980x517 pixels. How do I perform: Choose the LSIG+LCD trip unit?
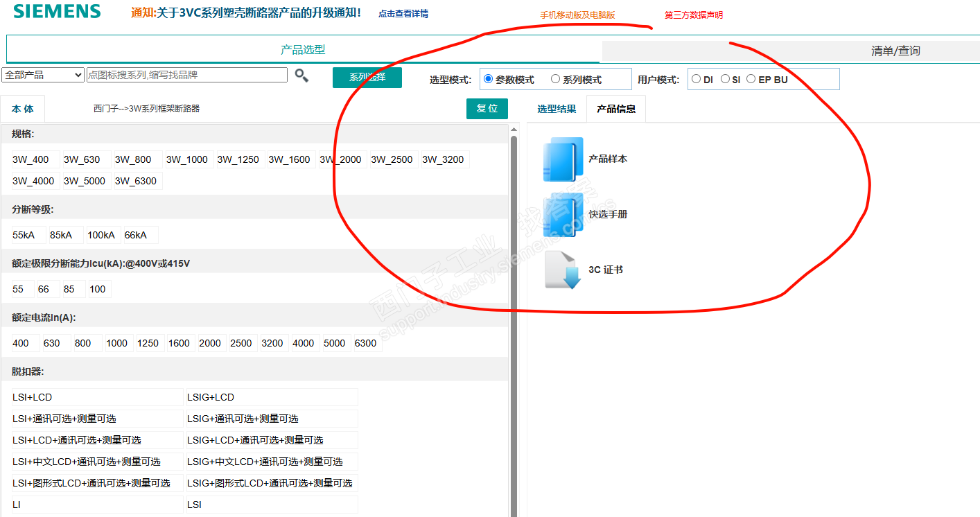click(272, 397)
